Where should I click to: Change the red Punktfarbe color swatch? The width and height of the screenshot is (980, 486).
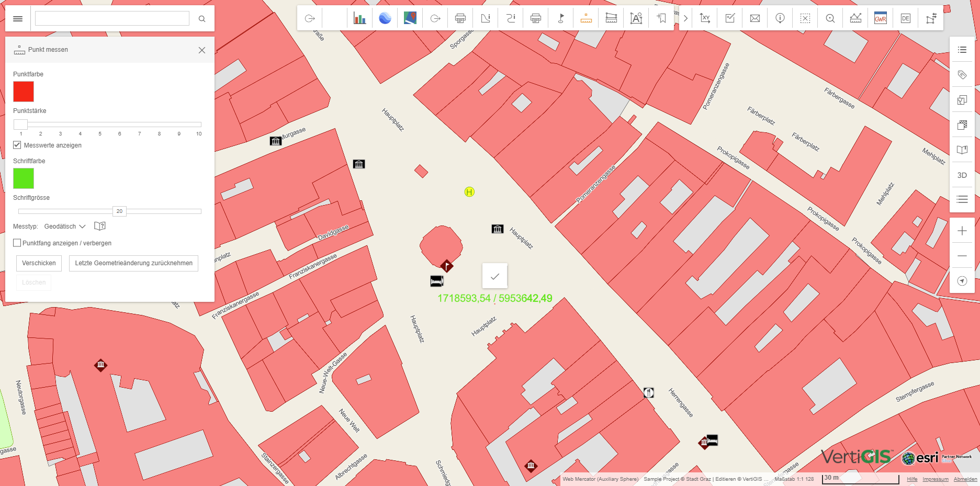coord(24,92)
